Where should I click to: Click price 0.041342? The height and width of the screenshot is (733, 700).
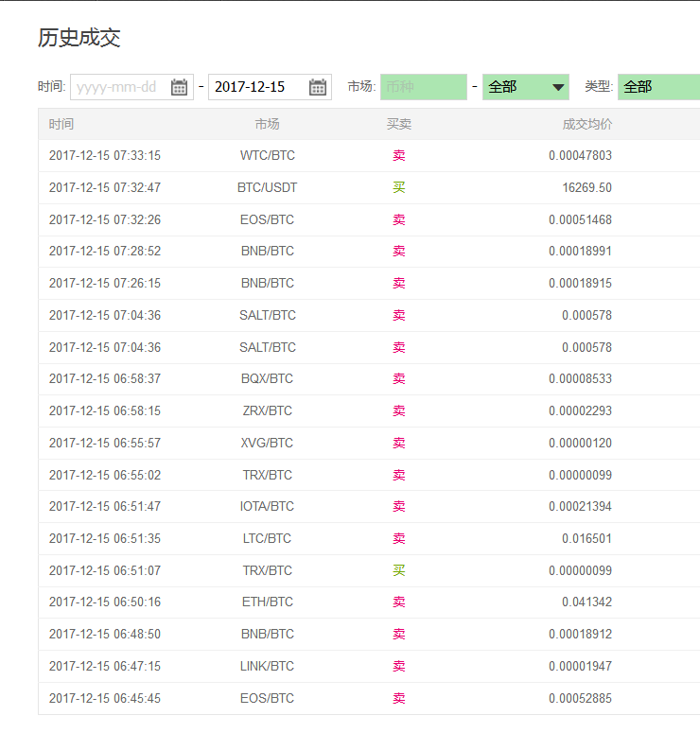coord(586,602)
